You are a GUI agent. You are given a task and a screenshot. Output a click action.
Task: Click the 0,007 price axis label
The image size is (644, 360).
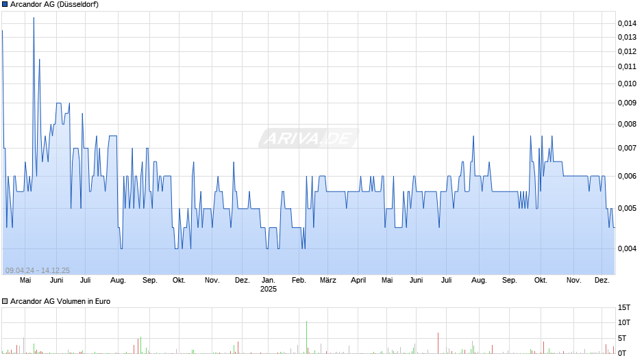(627, 149)
